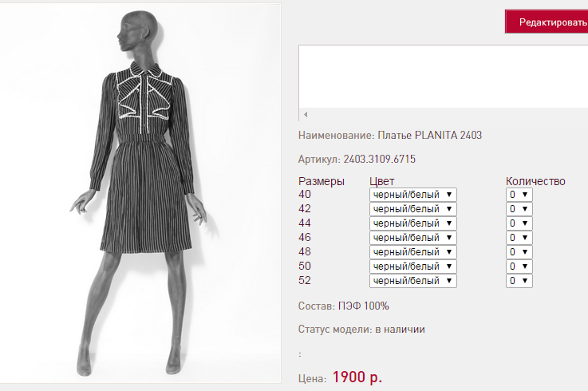Screen dimensions: 588x391
Task: Open the color dropdown for size 44
Action: click(412, 223)
